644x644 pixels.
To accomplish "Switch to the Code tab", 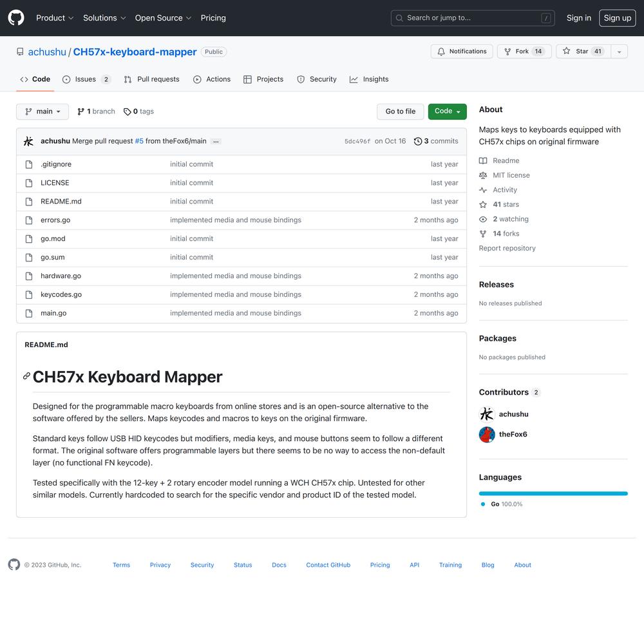I will 35,79.
